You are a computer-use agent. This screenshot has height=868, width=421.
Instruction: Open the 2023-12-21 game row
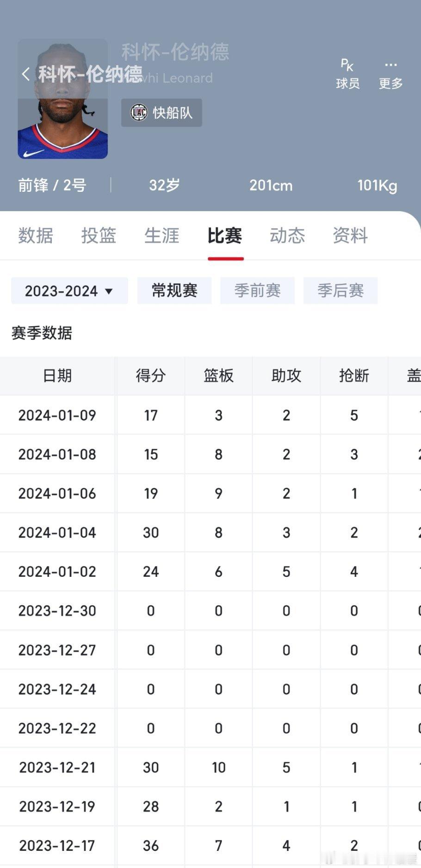pos(210,767)
